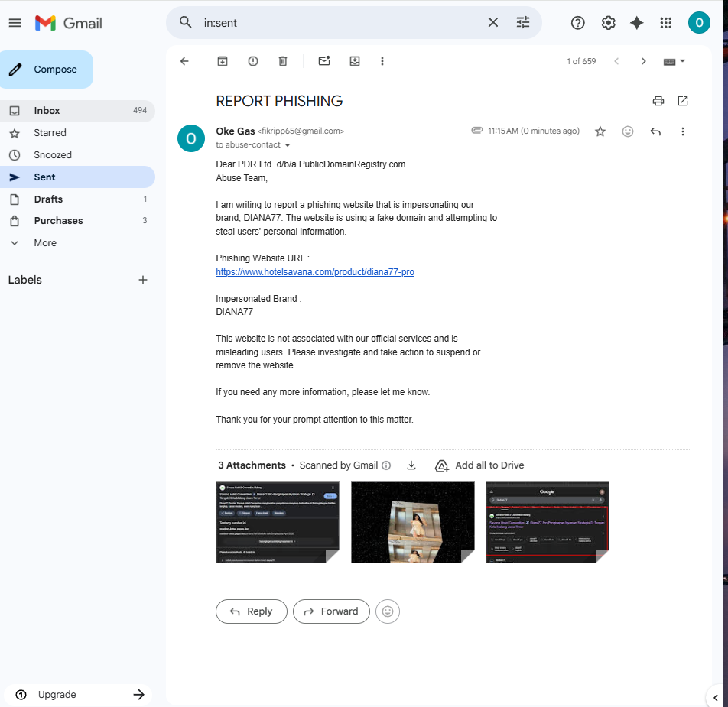728x707 pixels.
Task: Delete this email
Action: (x=283, y=61)
